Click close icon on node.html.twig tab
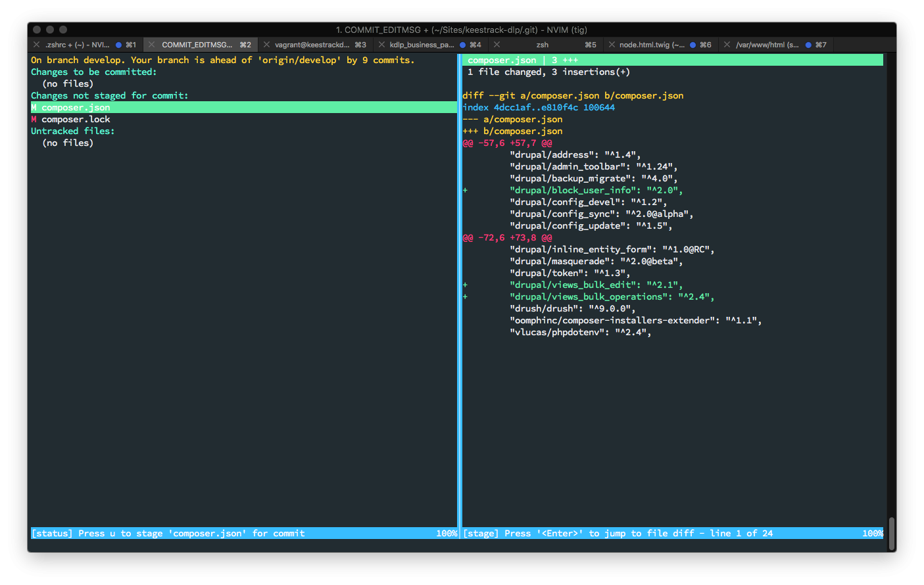924x585 pixels. coord(612,45)
